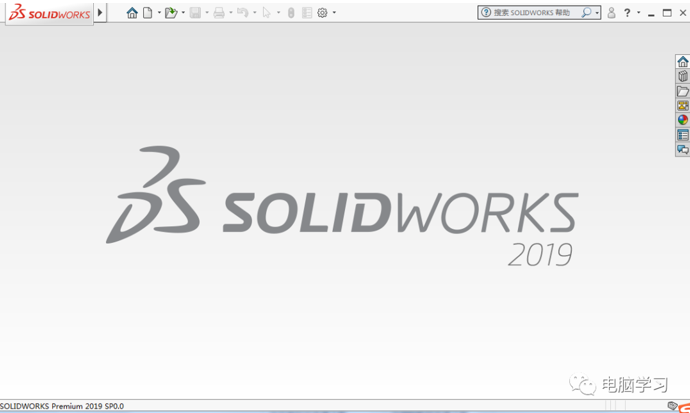
Task: Open Appearances, Scenes and Decals tab
Action: click(x=683, y=120)
